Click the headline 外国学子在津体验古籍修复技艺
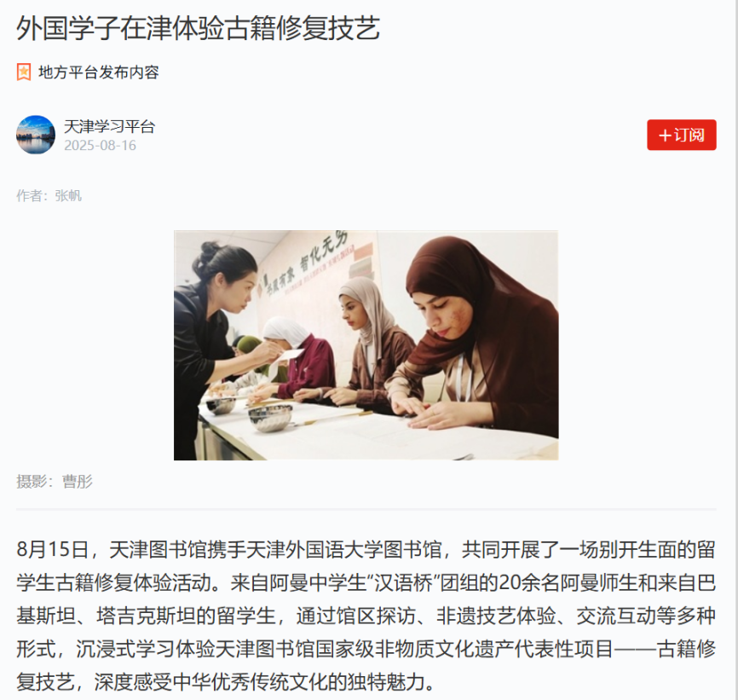738x700 pixels. coord(199,28)
